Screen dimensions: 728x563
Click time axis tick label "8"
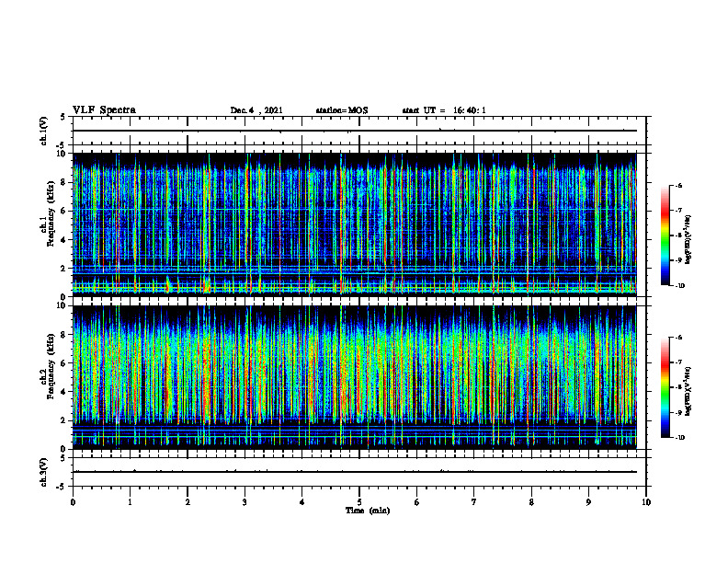pyautogui.click(x=531, y=502)
